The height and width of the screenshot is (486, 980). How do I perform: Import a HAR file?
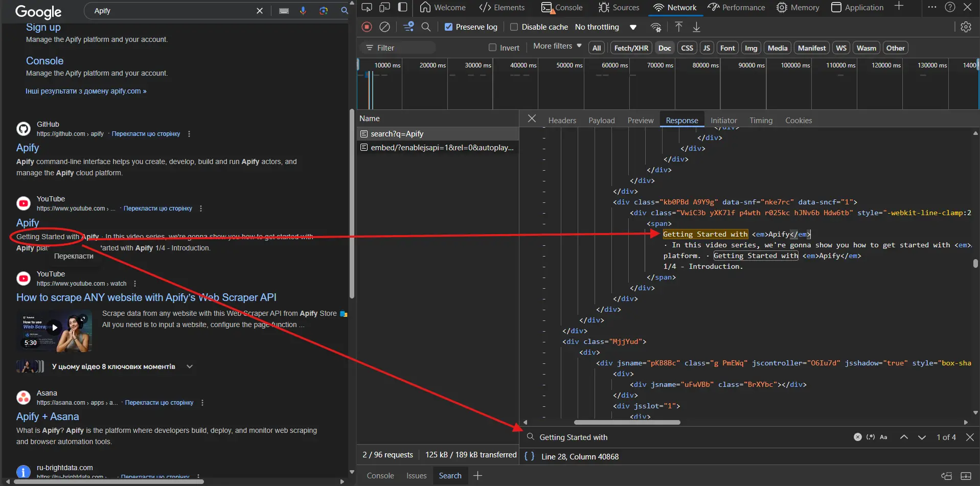(x=678, y=27)
